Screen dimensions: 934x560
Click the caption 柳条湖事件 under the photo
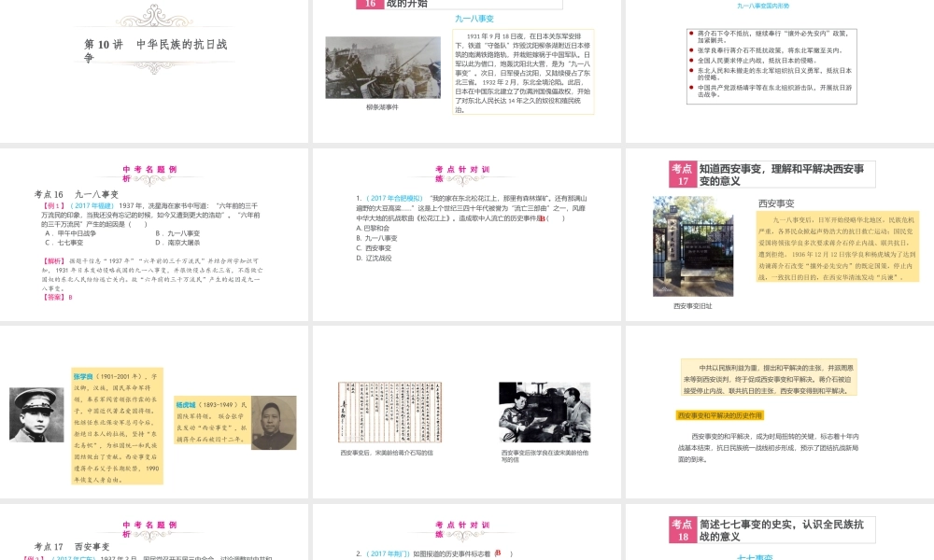[382, 107]
